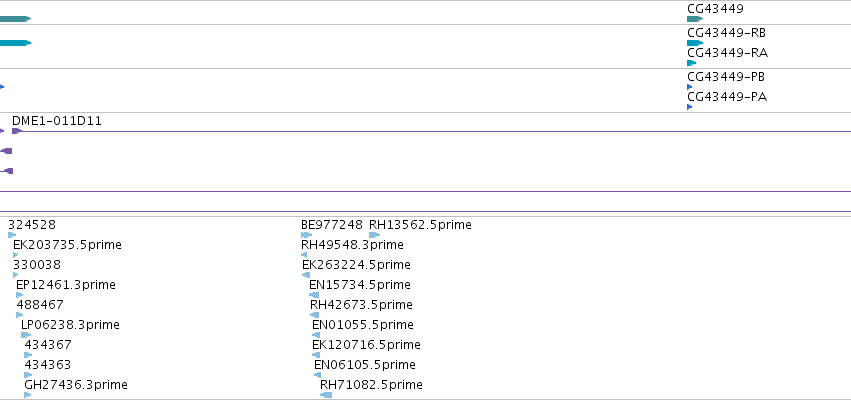Image resolution: width=851 pixels, height=400 pixels.
Task: Click the LP06238.3prime EST arrow
Action: pos(26,335)
